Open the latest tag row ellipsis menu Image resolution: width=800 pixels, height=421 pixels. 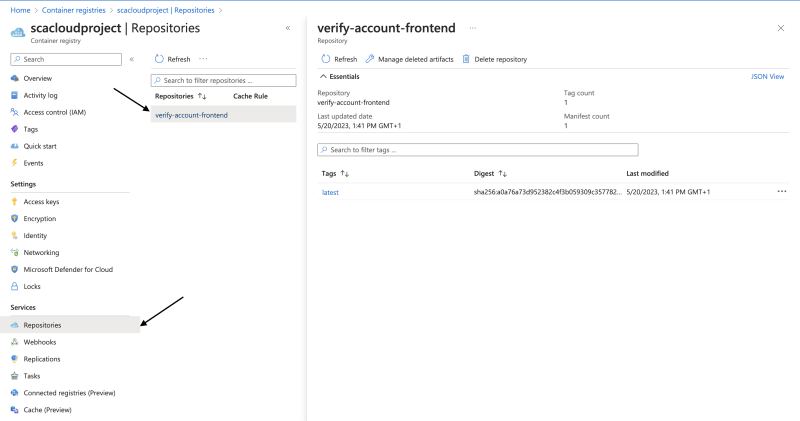click(x=782, y=191)
